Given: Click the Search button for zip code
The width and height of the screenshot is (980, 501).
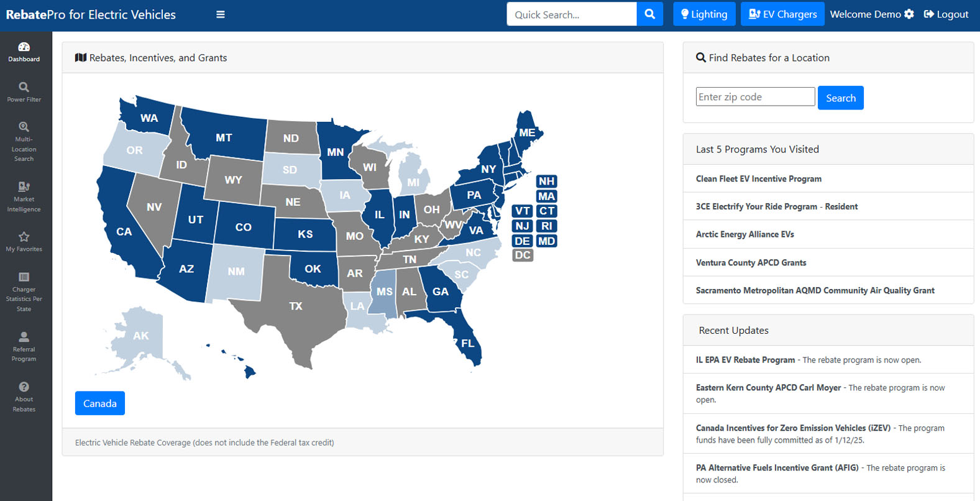Looking at the screenshot, I should pyautogui.click(x=840, y=98).
